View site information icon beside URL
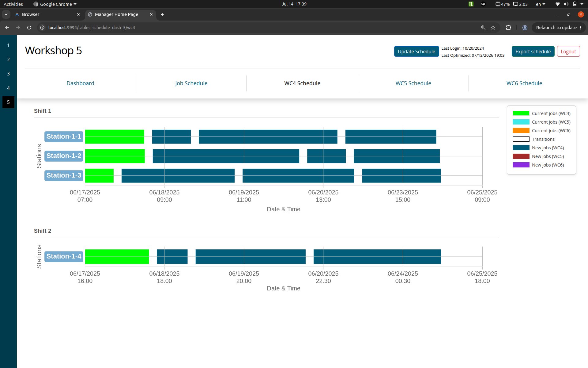Image resolution: width=588 pixels, height=368 pixels. coord(42,28)
